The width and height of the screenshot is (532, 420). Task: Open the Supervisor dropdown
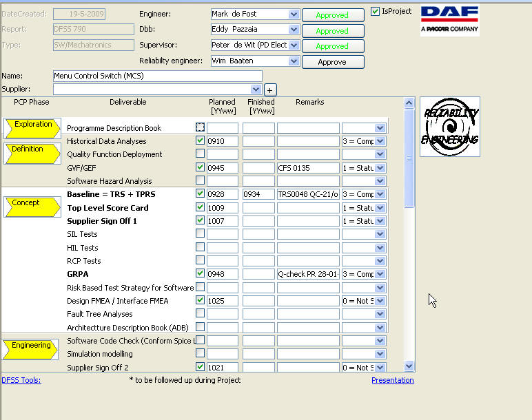coord(294,45)
